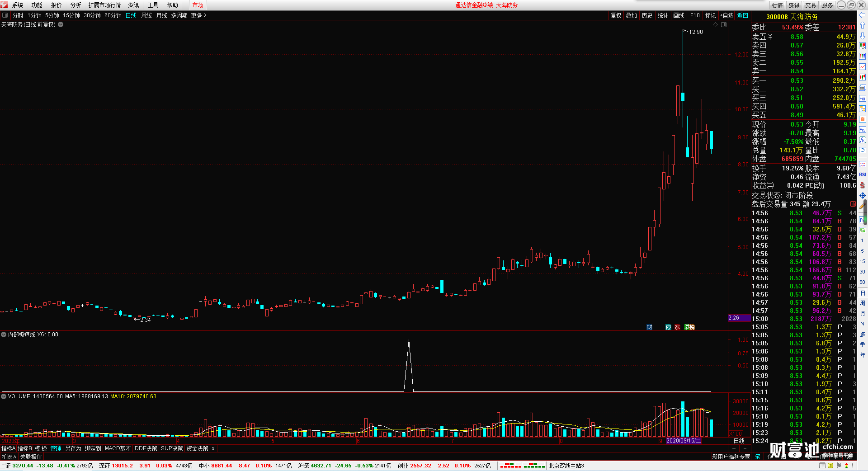Click the 关联报价 tab at bottom left
The image size is (868, 471).
click(x=31, y=457)
